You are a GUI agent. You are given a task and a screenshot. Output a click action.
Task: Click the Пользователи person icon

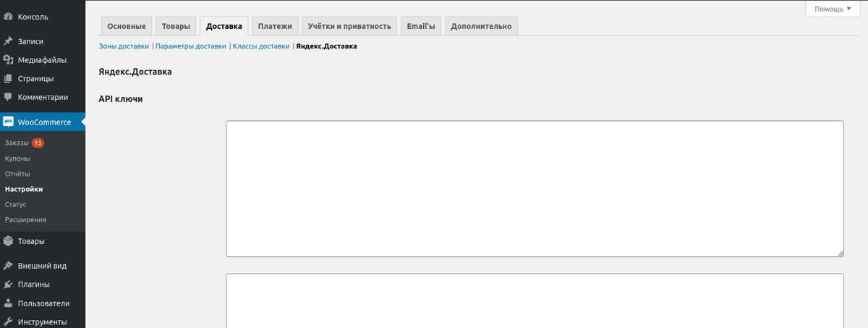8,303
